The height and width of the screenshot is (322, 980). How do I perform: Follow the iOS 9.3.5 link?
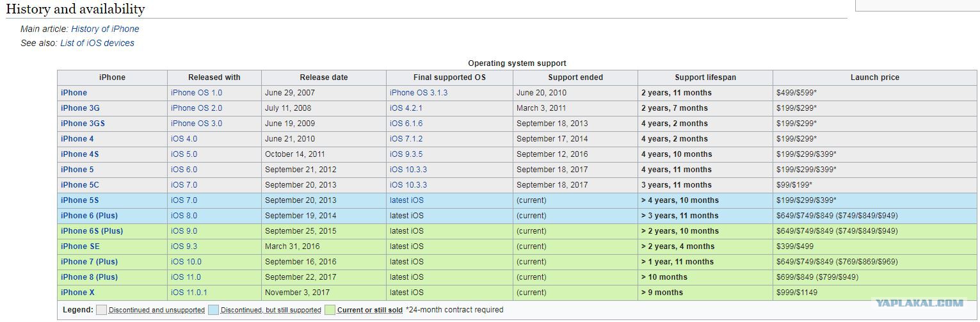point(406,154)
